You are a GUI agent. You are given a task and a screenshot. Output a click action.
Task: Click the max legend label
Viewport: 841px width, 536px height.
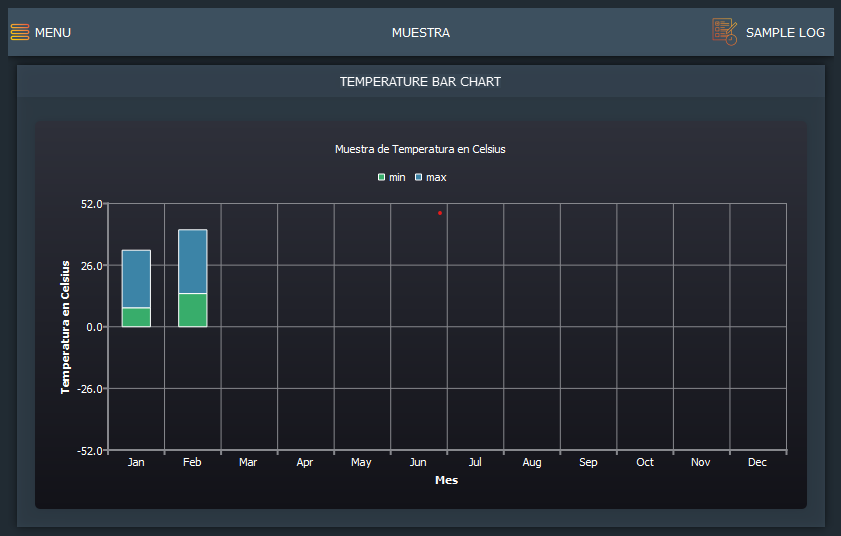point(436,177)
